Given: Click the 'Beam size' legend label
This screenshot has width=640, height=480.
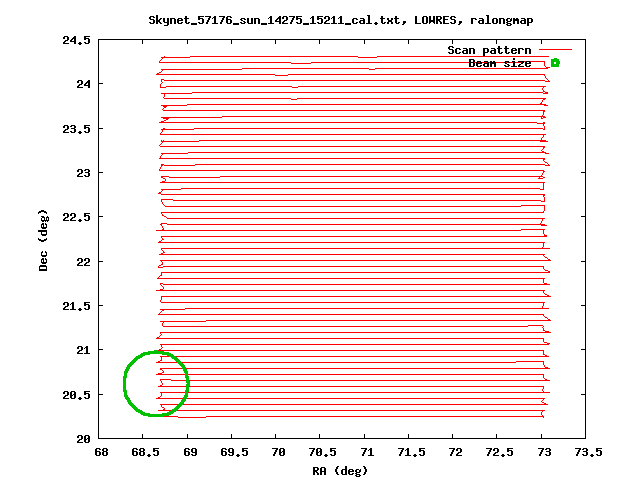Looking at the screenshot, I should (x=500, y=63).
